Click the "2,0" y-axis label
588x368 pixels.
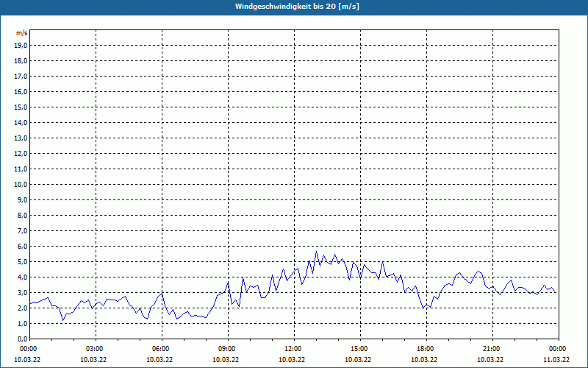click(x=23, y=308)
